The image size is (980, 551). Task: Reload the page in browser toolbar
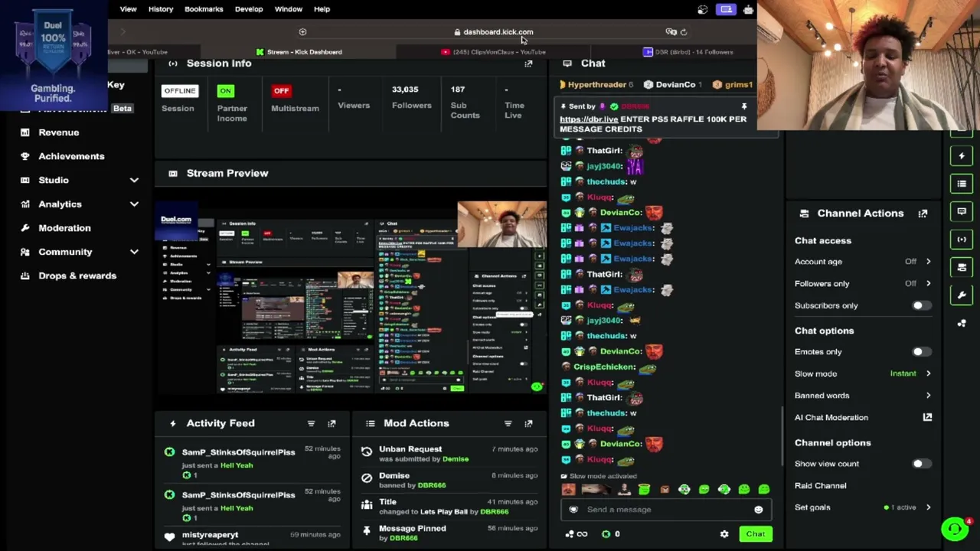tap(684, 32)
